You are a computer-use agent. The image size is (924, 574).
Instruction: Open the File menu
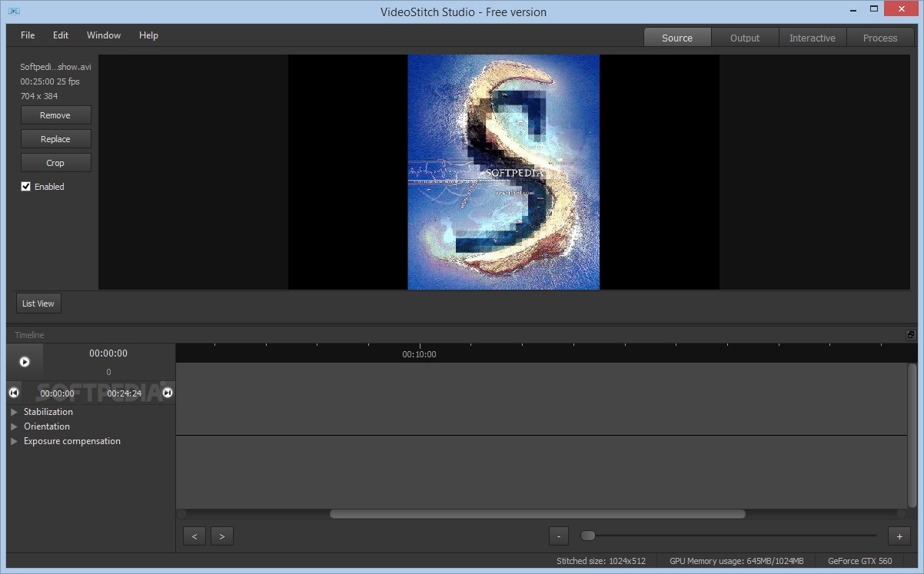pos(28,35)
